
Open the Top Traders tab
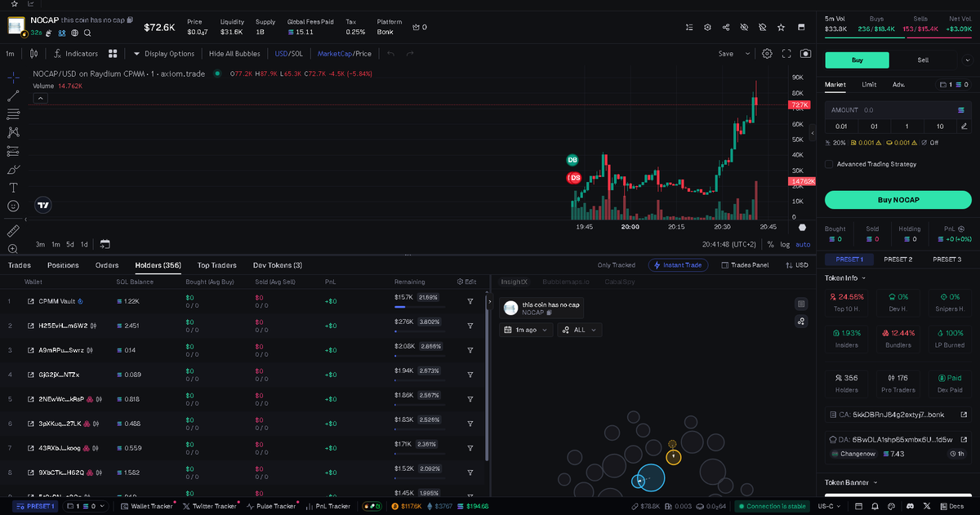coord(217,265)
